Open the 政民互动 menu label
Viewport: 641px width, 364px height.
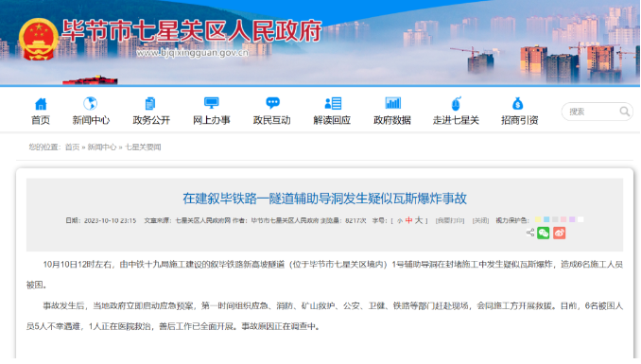click(x=272, y=120)
